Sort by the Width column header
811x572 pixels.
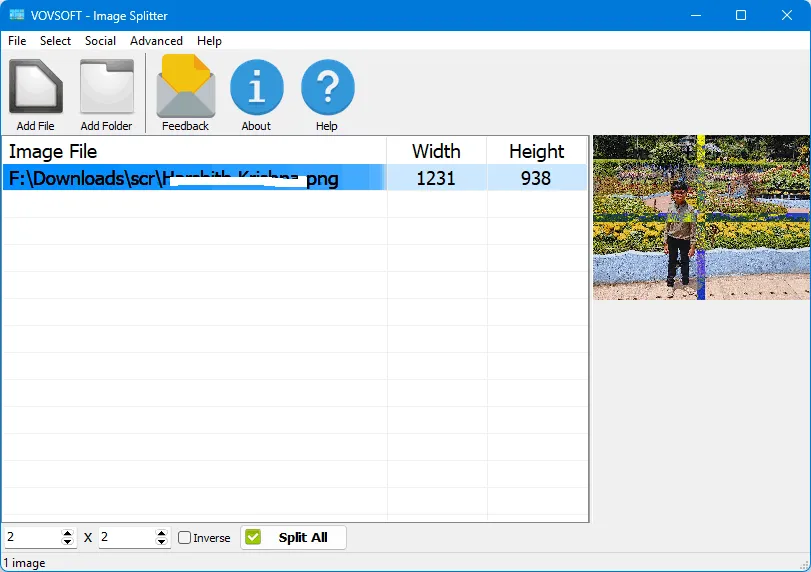(436, 151)
